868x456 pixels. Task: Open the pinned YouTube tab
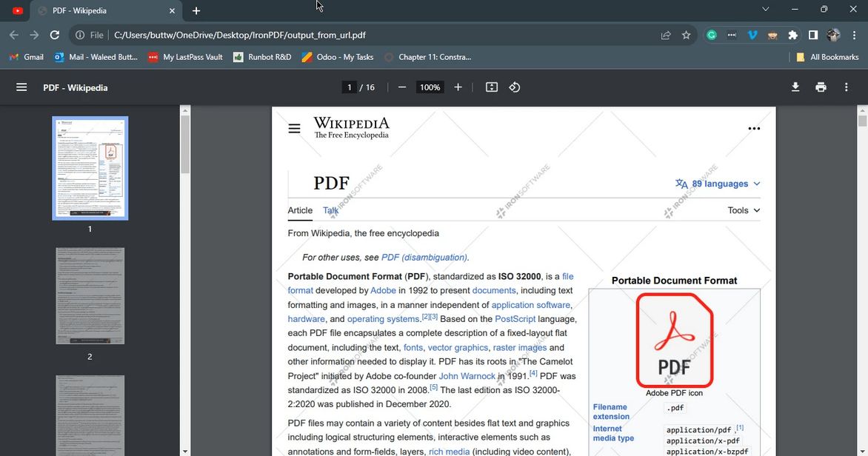point(18,10)
